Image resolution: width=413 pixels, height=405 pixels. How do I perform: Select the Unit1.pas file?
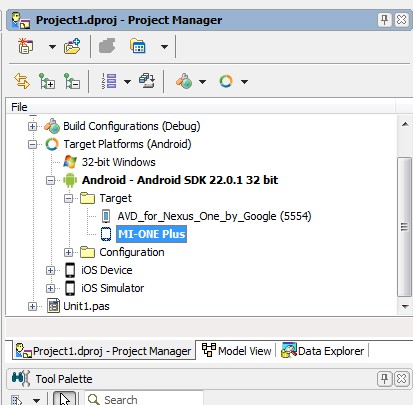pos(86,306)
